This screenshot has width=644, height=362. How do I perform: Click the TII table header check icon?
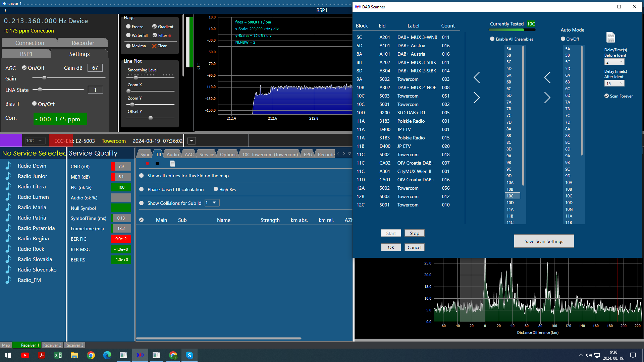click(x=142, y=220)
